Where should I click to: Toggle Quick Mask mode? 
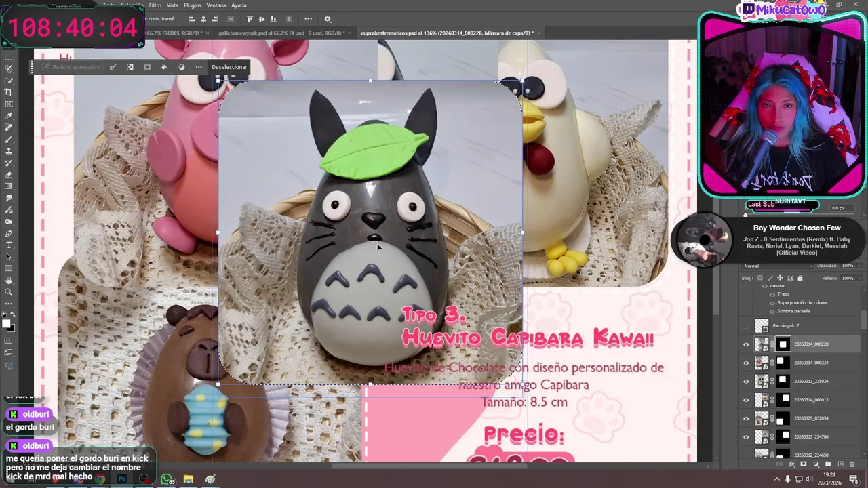click(x=9, y=341)
